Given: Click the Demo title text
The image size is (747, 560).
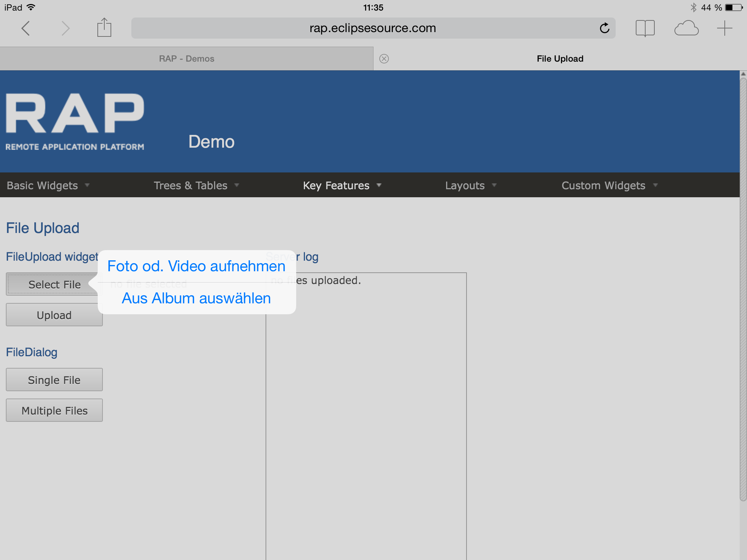Looking at the screenshot, I should point(211,141).
